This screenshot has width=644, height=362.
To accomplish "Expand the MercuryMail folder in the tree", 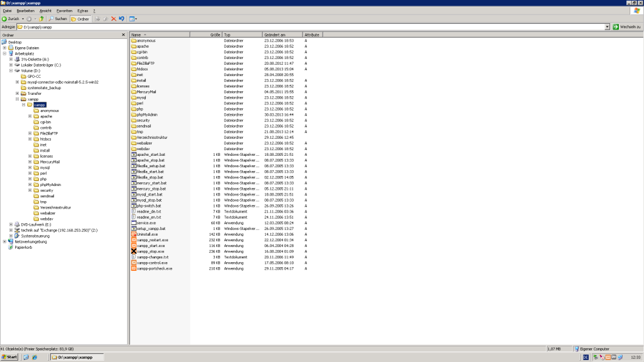I will 30,162.
